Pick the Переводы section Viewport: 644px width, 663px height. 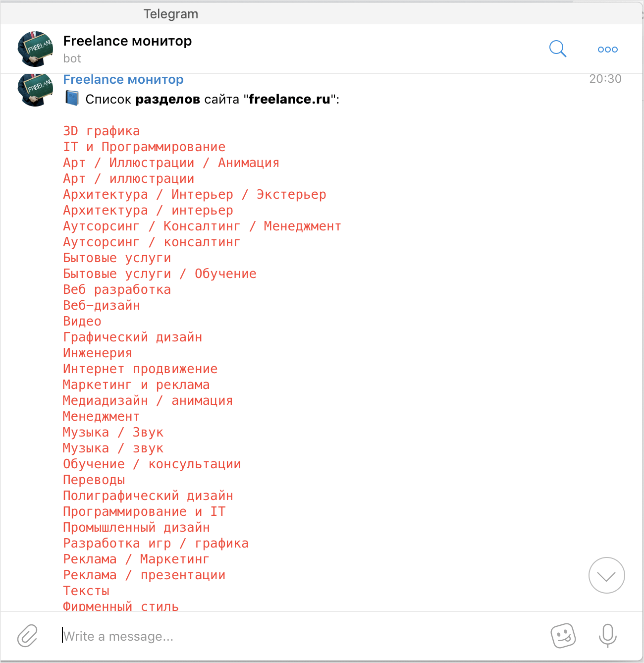(94, 480)
